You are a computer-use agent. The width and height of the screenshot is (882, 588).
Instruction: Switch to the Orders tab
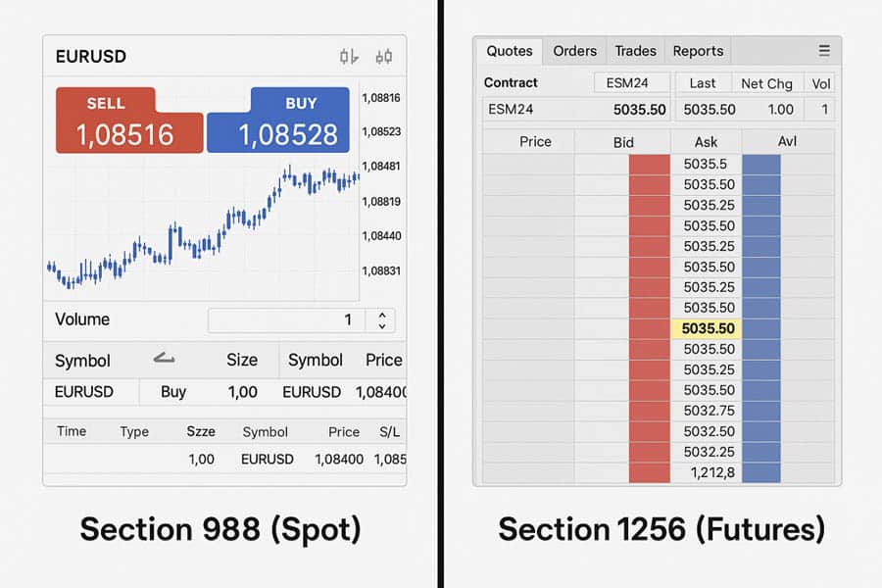click(x=574, y=51)
